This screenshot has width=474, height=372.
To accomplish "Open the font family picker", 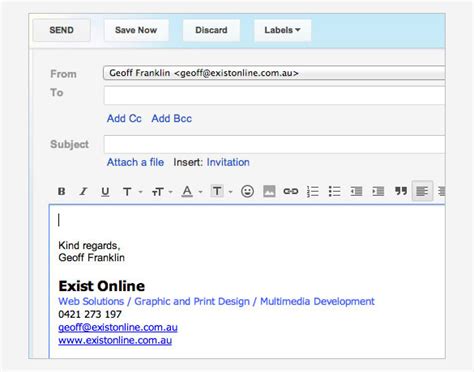I will (x=127, y=192).
